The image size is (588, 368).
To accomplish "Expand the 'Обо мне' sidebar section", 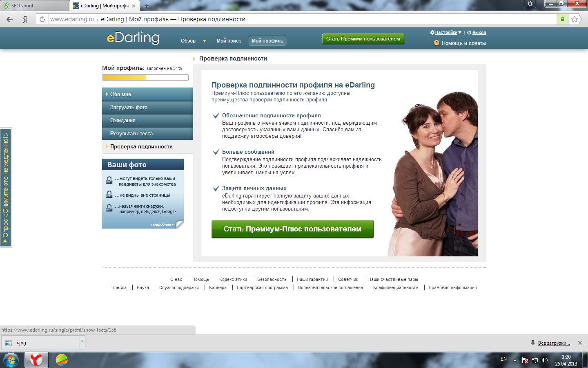I will [147, 94].
